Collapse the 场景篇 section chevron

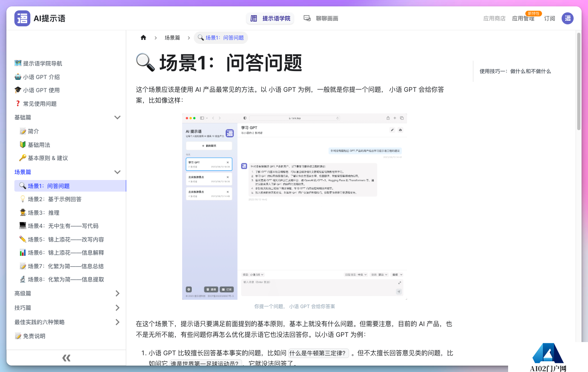pos(117,172)
